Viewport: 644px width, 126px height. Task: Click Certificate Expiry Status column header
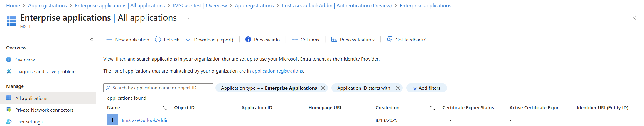tap(468, 108)
